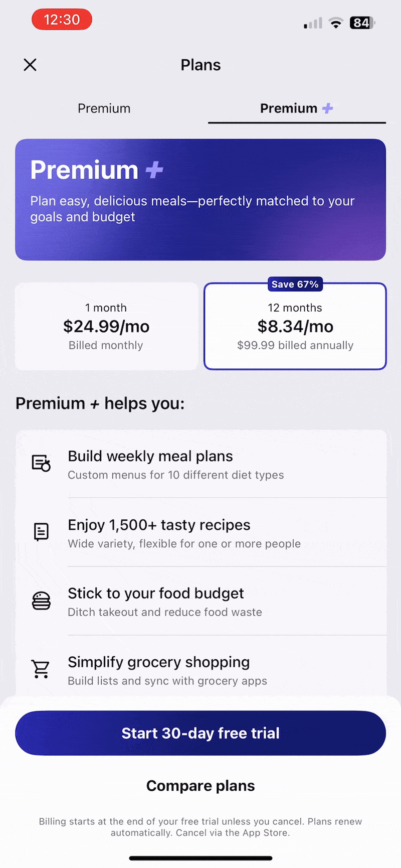The image size is (401, 868).
Task: Tap the cellular signal bars
Action: click(313, 23)
